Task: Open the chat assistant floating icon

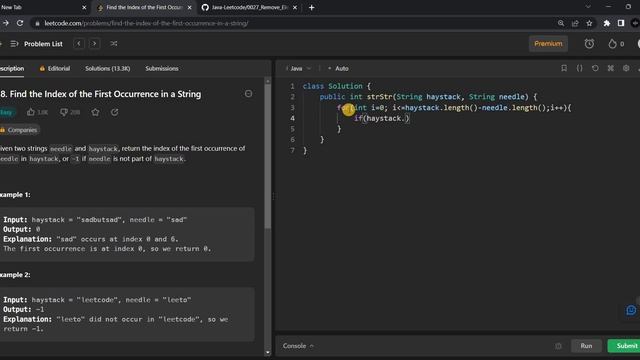Action: [631, 310]
